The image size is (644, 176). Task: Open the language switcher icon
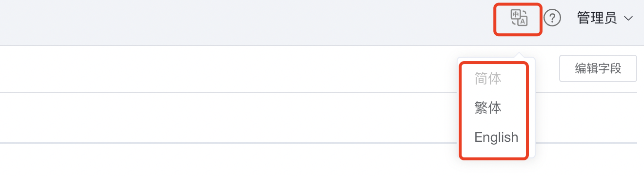[x=519, y=18]
